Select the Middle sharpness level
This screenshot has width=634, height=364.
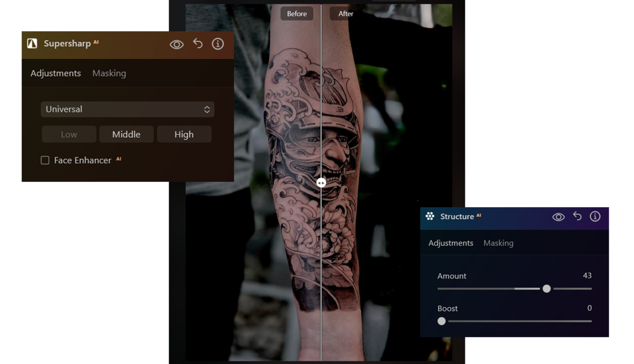[126, 134]
